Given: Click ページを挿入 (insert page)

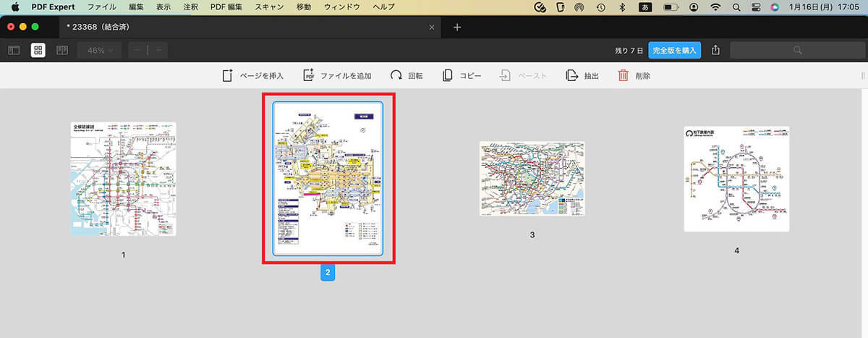Looking at the screenshot, I should [x=252, y=75].
